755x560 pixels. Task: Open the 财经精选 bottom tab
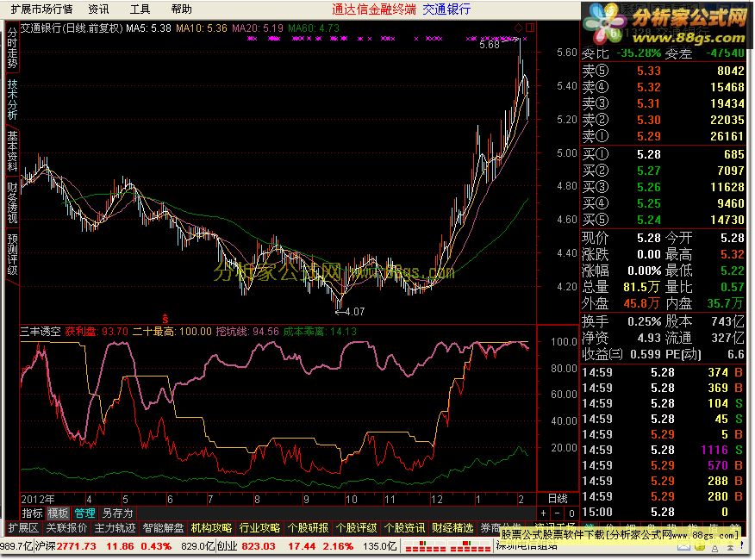[x=452, y=528]
